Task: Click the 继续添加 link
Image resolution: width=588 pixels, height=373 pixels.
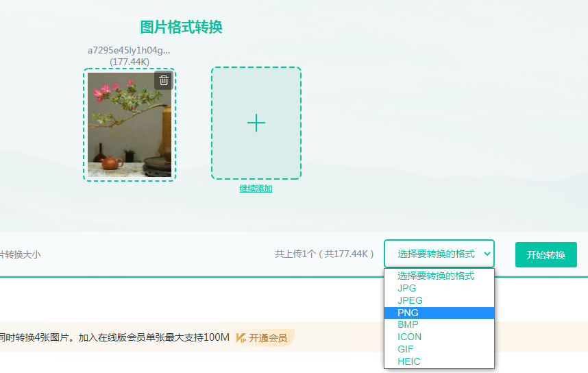Action: (x=256, y=189)
